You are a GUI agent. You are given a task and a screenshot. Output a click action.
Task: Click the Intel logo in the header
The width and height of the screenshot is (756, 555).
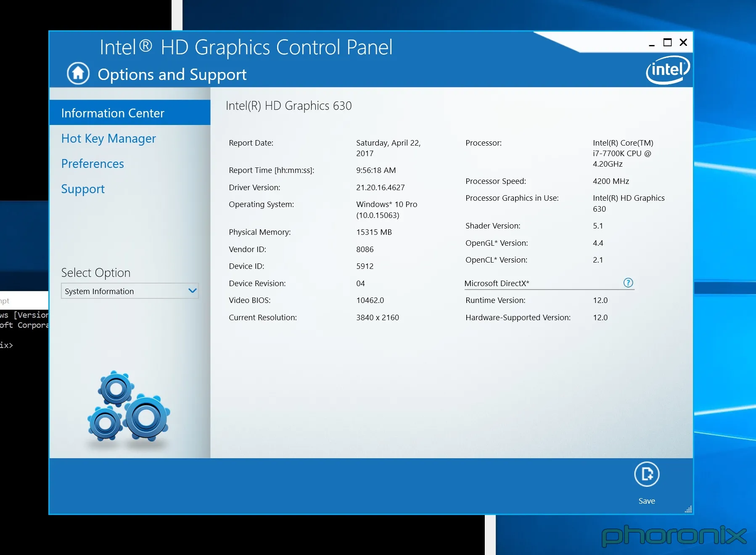coord(667,70)
